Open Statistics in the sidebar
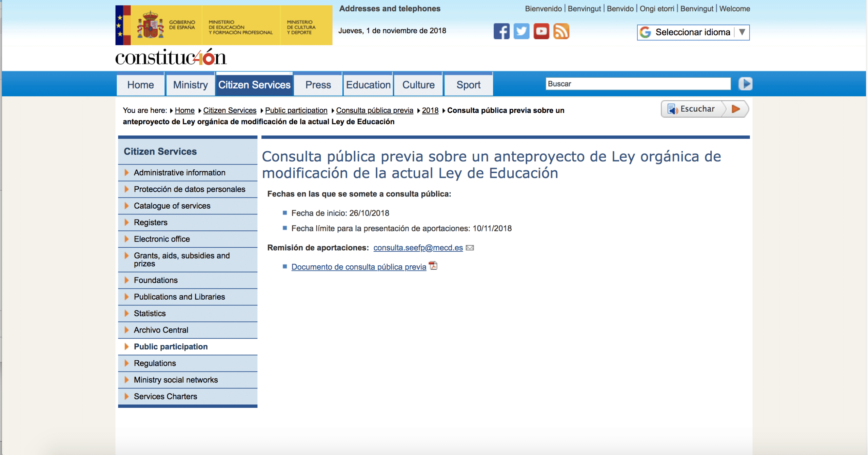 188,314
